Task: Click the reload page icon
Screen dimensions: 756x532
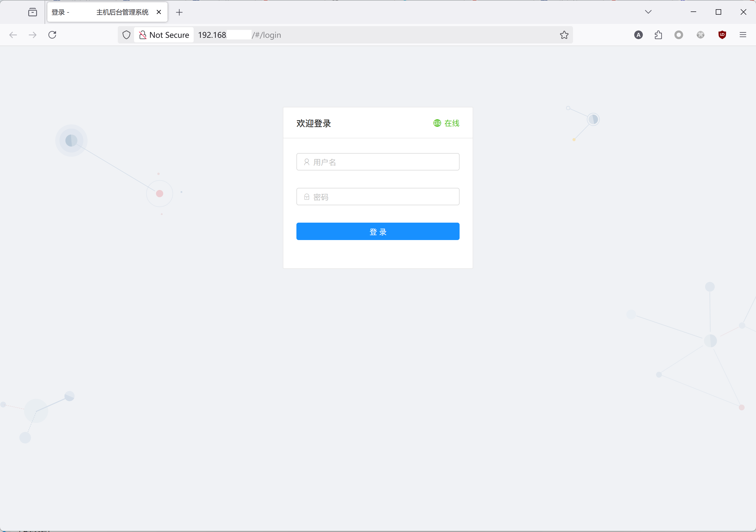Action: coord(52,35)
